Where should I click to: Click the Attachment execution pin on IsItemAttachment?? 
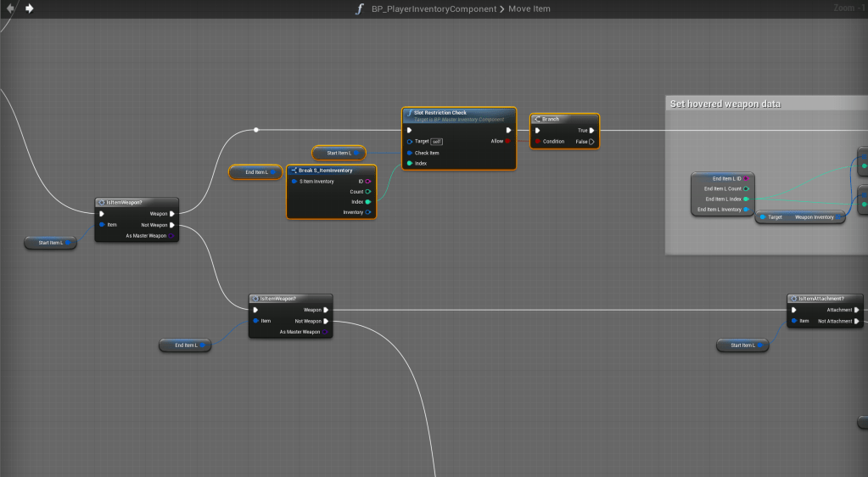[x=857, y=310]
